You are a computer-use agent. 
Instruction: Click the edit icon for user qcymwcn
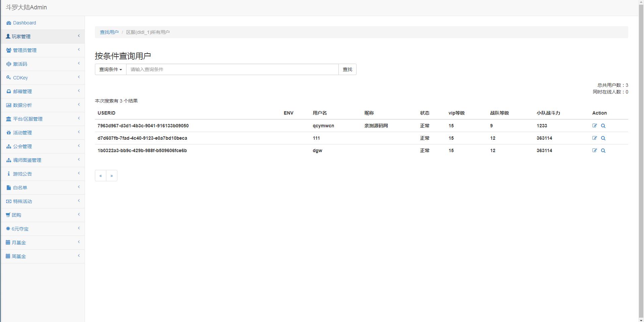pos(594,126)
